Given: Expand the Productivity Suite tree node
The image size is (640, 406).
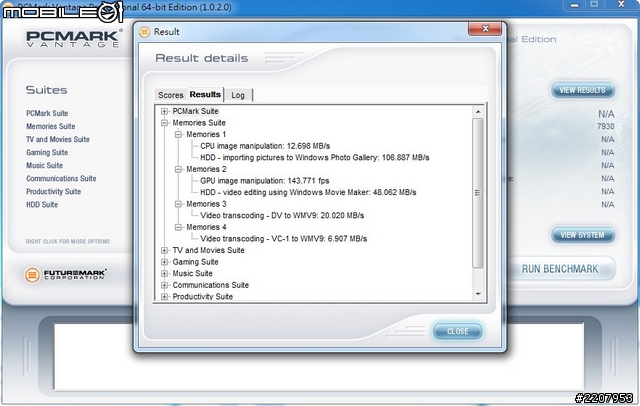Looking at the screenshot, I should click(164, 297).
